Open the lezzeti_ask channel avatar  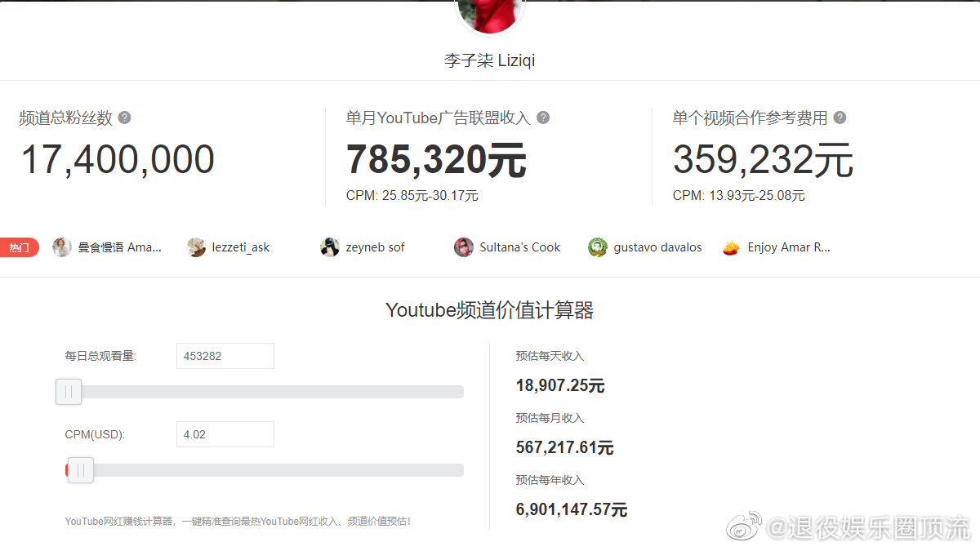[x=196, y=247]
